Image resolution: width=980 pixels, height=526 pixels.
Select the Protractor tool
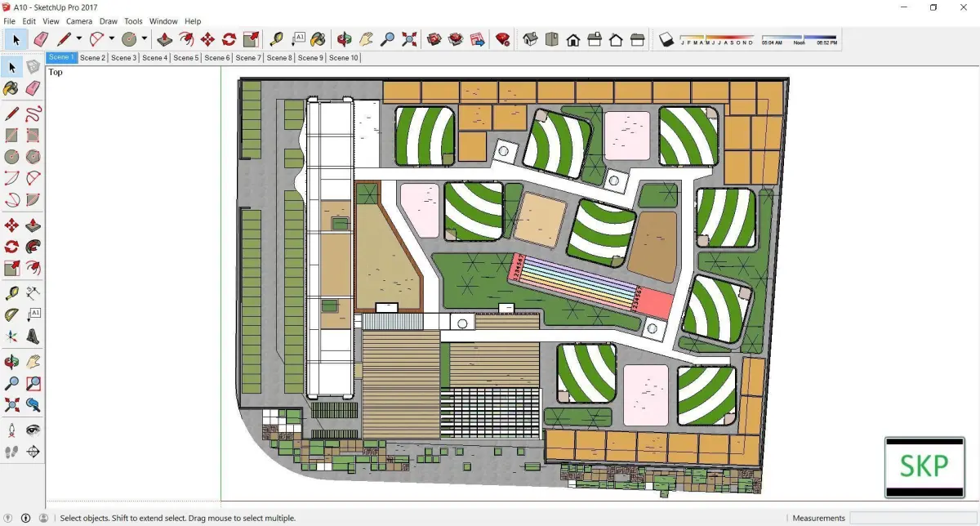click(11, 314)
